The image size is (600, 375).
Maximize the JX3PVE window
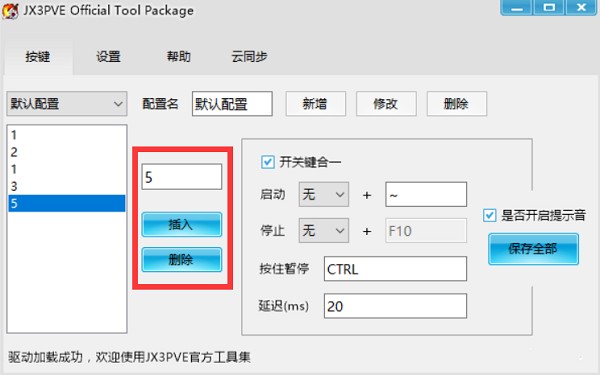pos(549,7)
